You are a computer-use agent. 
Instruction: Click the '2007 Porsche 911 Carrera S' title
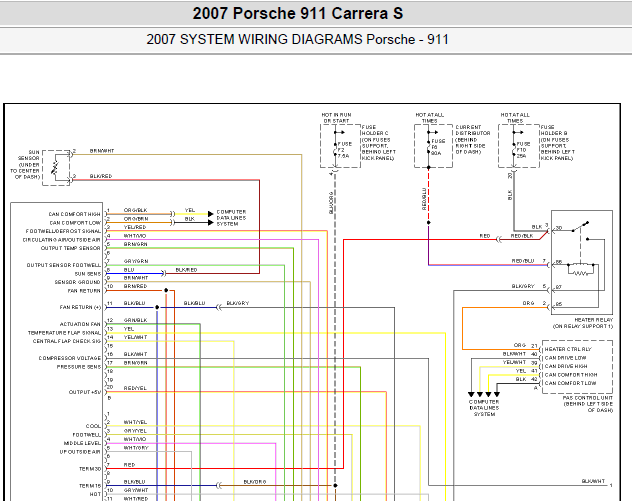pyautogui.click(x=297, y=13)
